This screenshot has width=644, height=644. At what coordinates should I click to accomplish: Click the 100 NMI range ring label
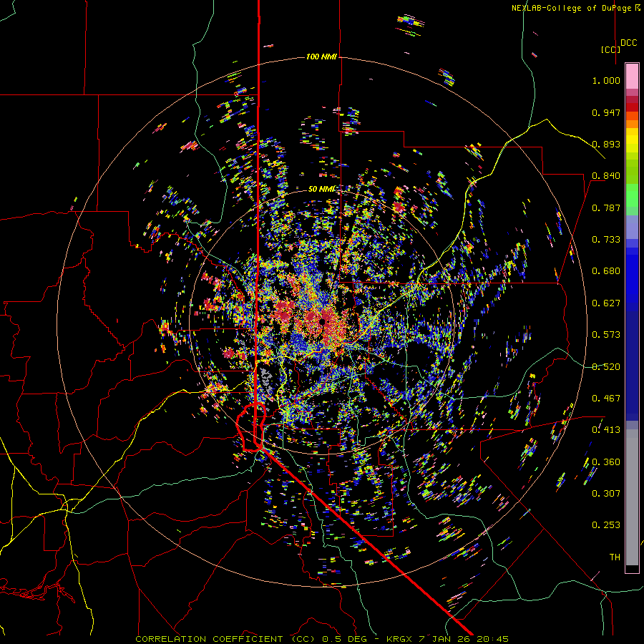point(321,57)
